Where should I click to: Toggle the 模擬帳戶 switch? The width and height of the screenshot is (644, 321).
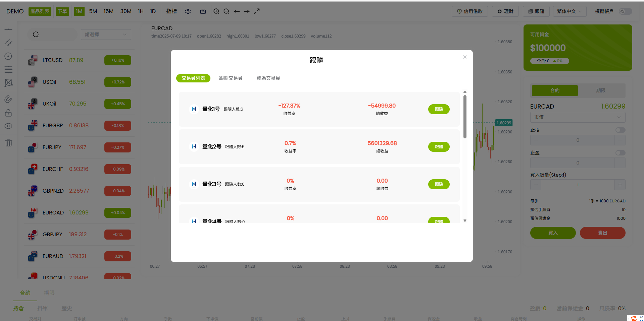pos(626,11)
